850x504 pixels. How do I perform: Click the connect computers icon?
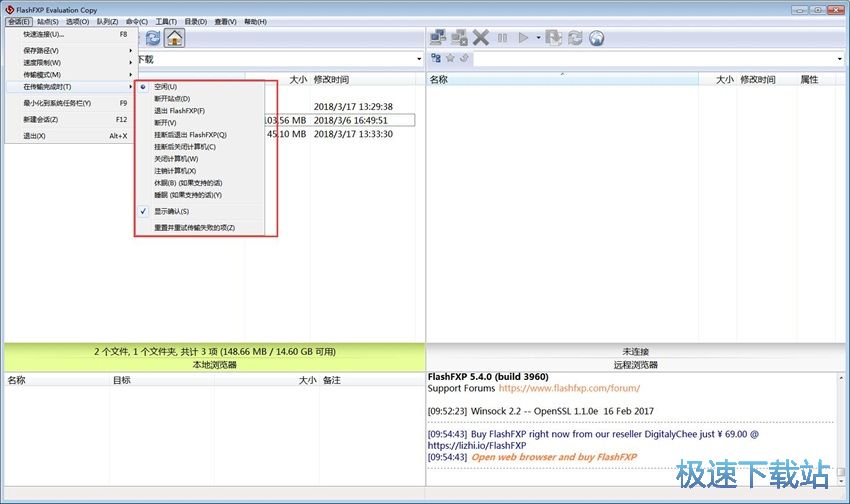click(438, 37)
